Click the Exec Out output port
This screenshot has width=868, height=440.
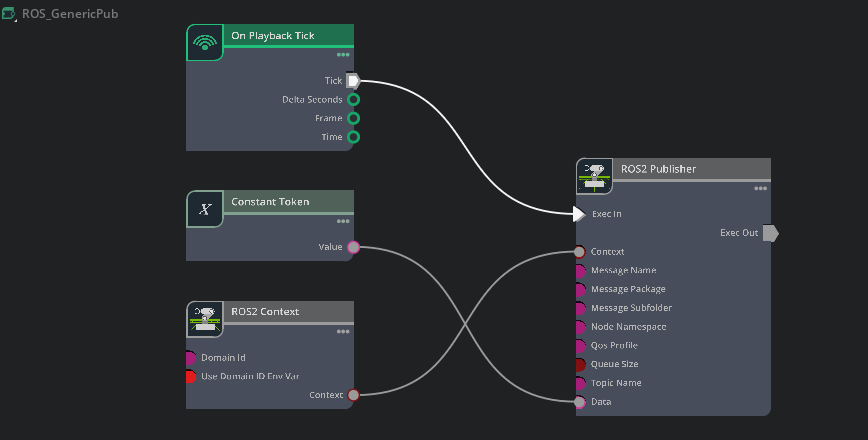[x=771, y=233]
